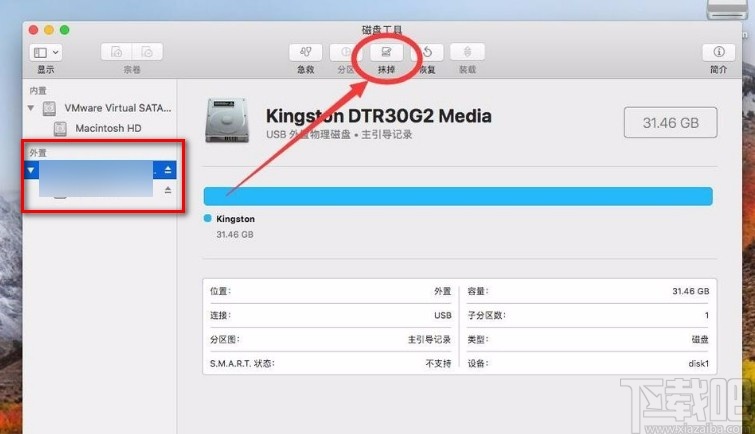Click the 31.46 GB capacity box

point(670,123)
